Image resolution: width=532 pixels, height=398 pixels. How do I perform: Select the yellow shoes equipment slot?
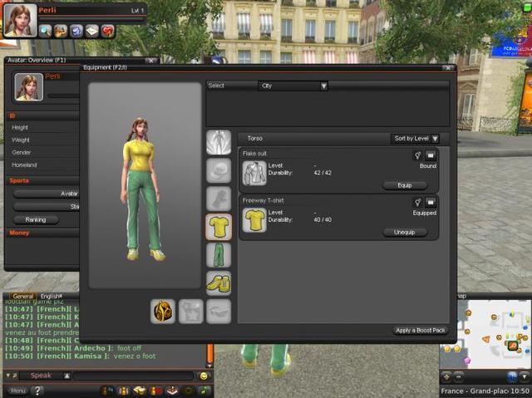(x=219, y=283)
